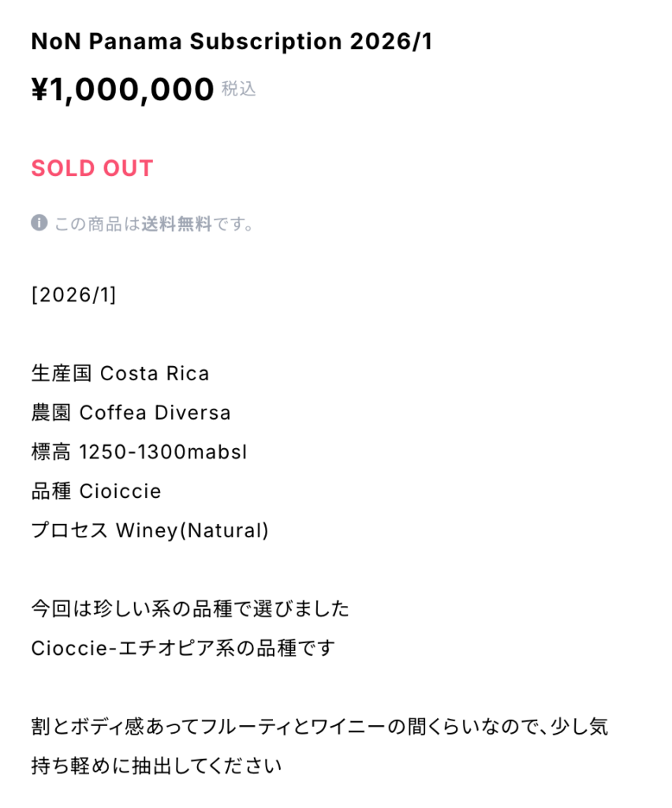This screenshot has height=808, width=672.
Task: Click the Costa Rica country name
Action: [x=155, y=373]
